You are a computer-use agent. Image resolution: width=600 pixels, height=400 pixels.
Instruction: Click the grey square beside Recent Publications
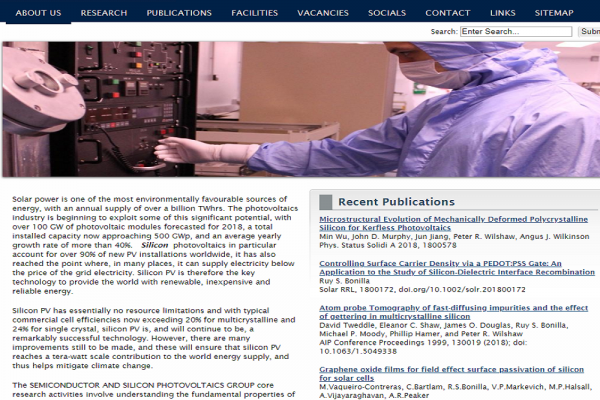[326, 202]
